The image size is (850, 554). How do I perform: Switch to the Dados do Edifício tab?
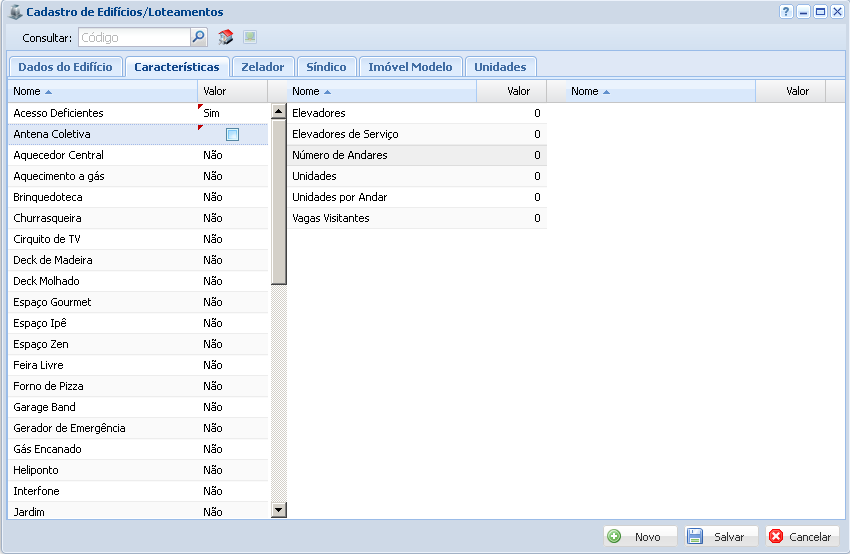65,67
